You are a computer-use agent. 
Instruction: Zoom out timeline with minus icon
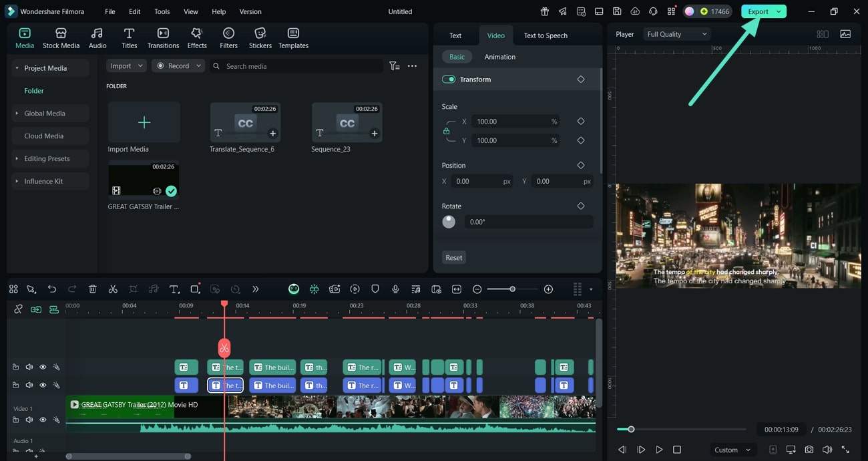477,289
